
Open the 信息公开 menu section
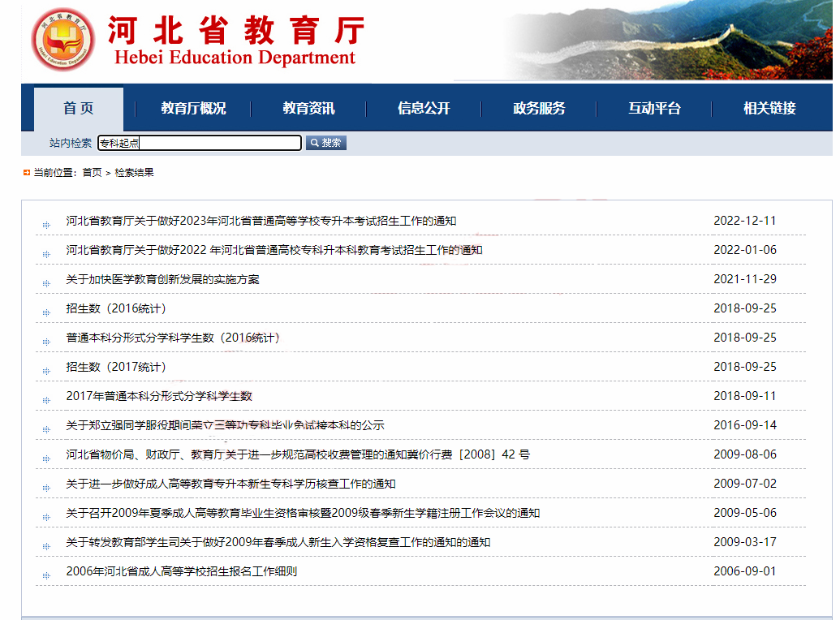tap(424, 107)
